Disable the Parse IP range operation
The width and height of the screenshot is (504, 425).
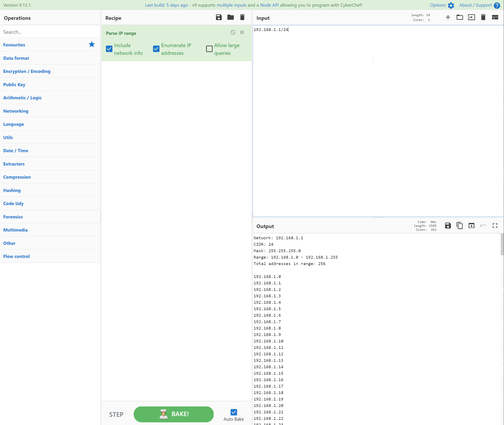(x=233, y=32)
